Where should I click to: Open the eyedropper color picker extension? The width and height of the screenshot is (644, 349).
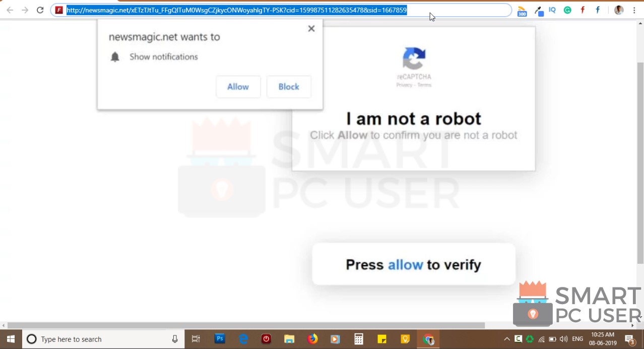coord(538,10)
